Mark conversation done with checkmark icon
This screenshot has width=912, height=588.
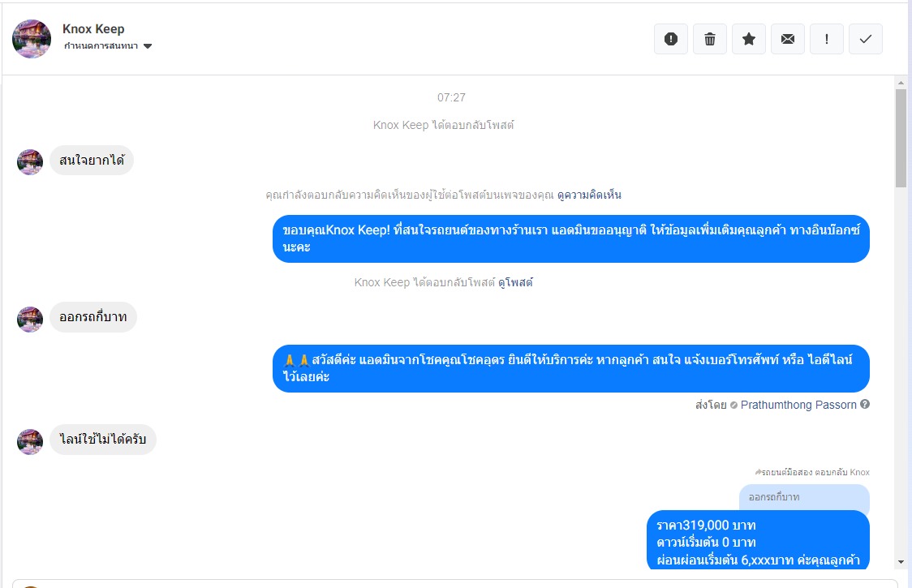pyautogui.click(x=866, y=39)
